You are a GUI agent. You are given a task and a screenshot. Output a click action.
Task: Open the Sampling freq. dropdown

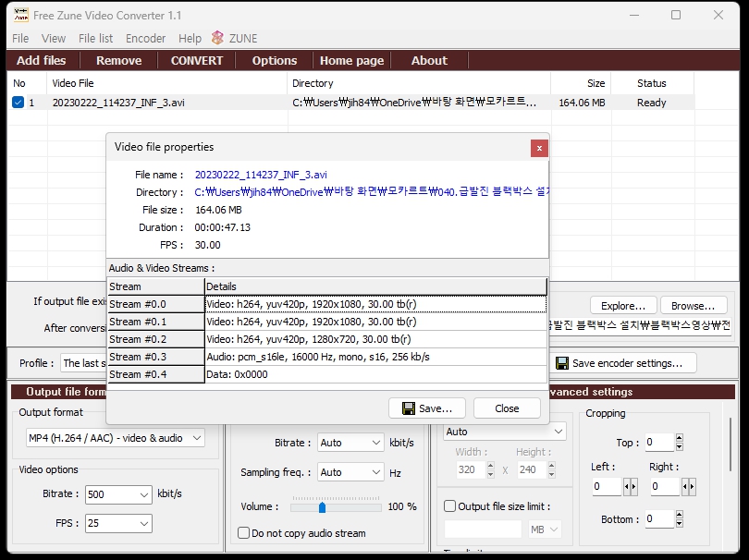[x=350, y=472]
